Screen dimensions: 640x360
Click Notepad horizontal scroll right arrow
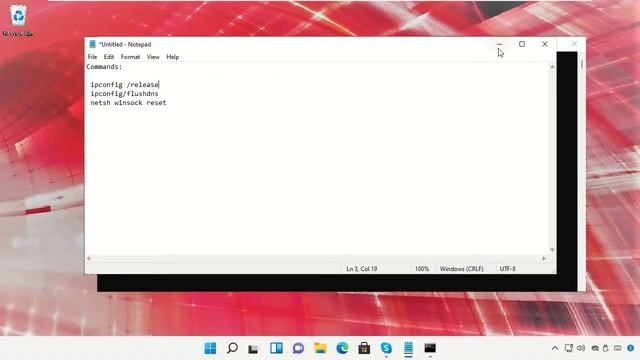(x=544, y=258)
